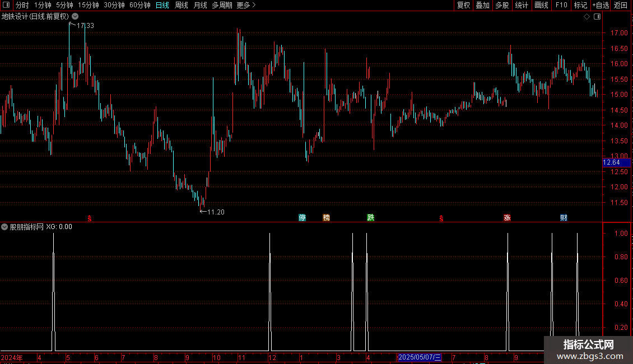The height and width of the screenshot is (364, 633).
Task: Click the 停 suspension marker icon
Action: pos(302,217)
